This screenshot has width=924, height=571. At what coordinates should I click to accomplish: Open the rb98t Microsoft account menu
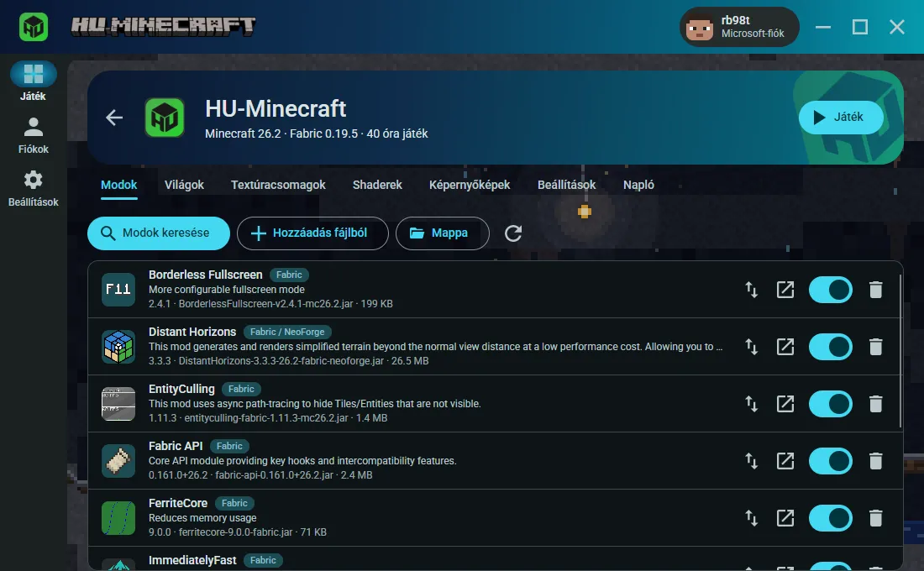coord(739,27)
